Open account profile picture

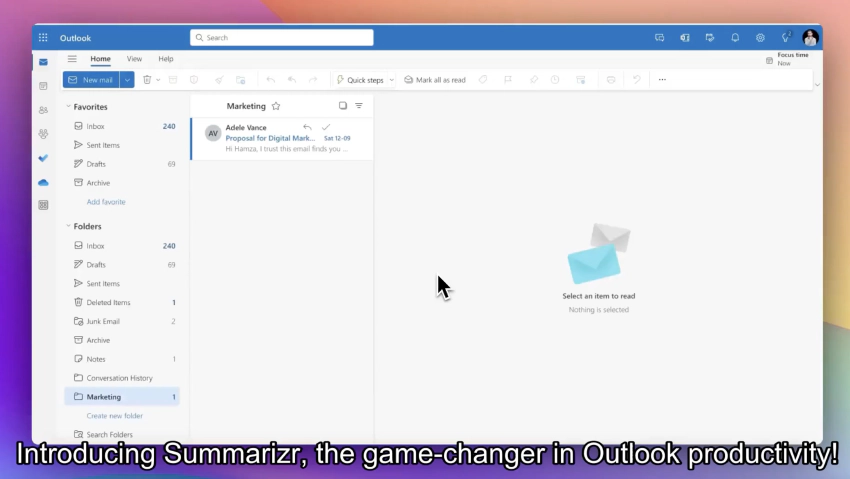click(x=810, y=38)
